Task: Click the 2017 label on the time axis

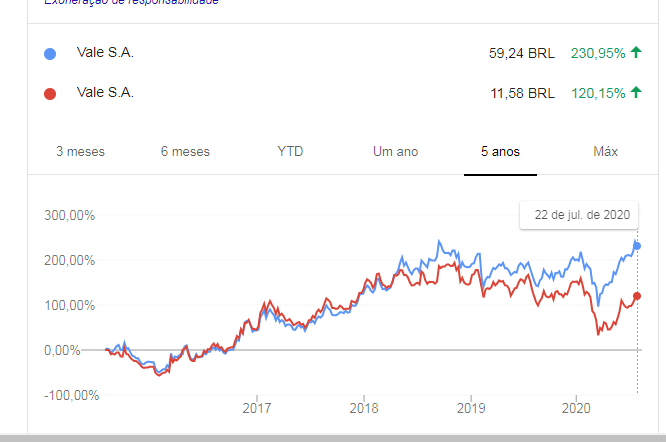Action: 257,408
